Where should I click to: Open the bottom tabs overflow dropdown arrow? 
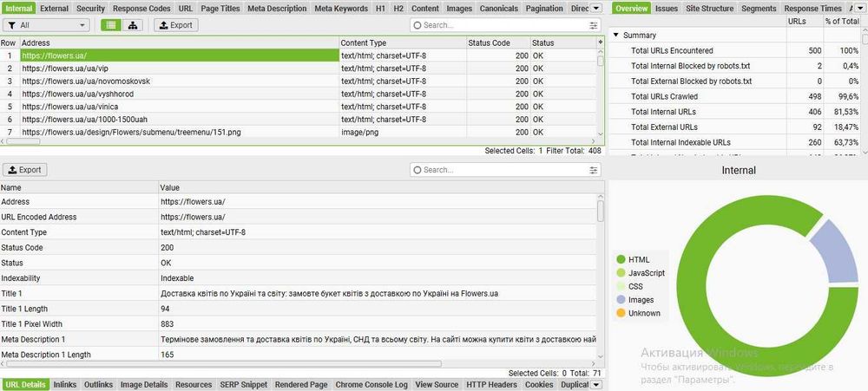point(595,384)
